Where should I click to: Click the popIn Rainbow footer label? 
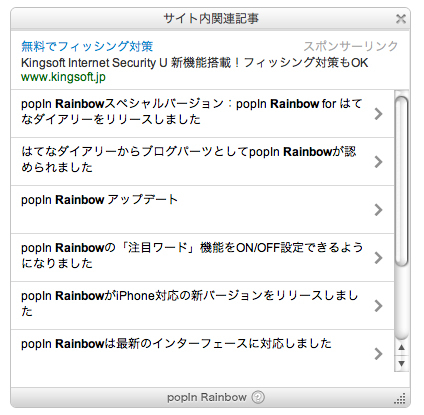point(207,397)
